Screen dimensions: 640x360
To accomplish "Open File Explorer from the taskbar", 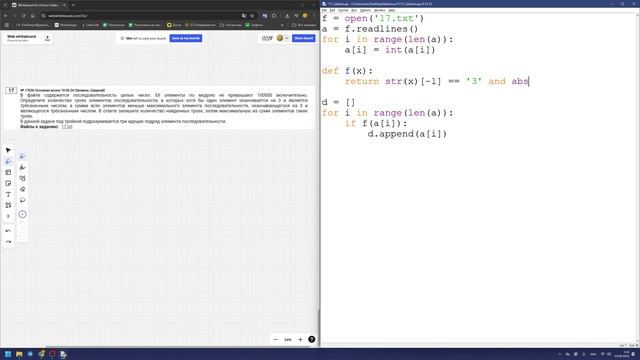I will click(19, 354).
